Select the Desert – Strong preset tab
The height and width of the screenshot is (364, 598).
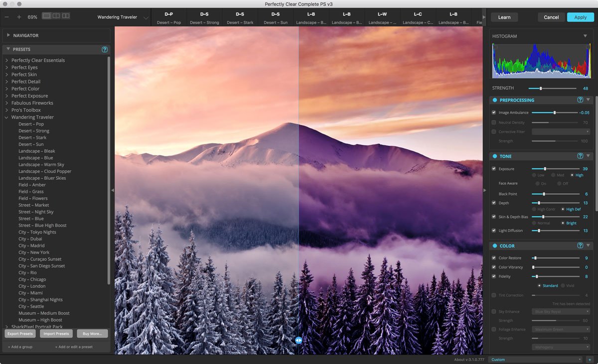[204, 17]
